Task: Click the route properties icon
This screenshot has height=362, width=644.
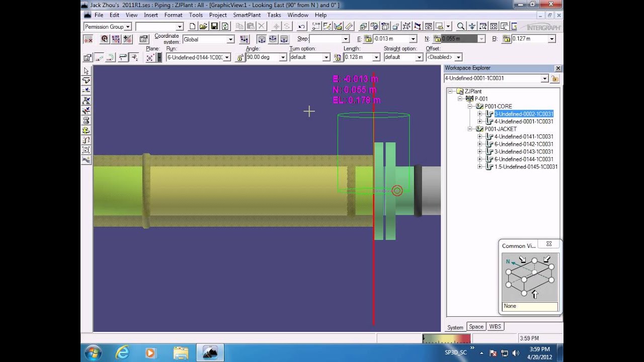Action: point(88,57)
